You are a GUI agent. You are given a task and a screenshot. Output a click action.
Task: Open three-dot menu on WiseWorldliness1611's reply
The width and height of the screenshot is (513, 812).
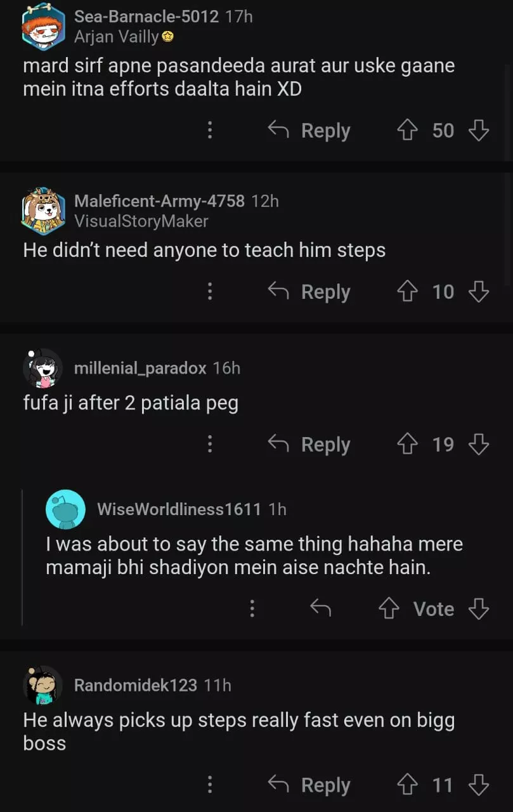[252, 609]
